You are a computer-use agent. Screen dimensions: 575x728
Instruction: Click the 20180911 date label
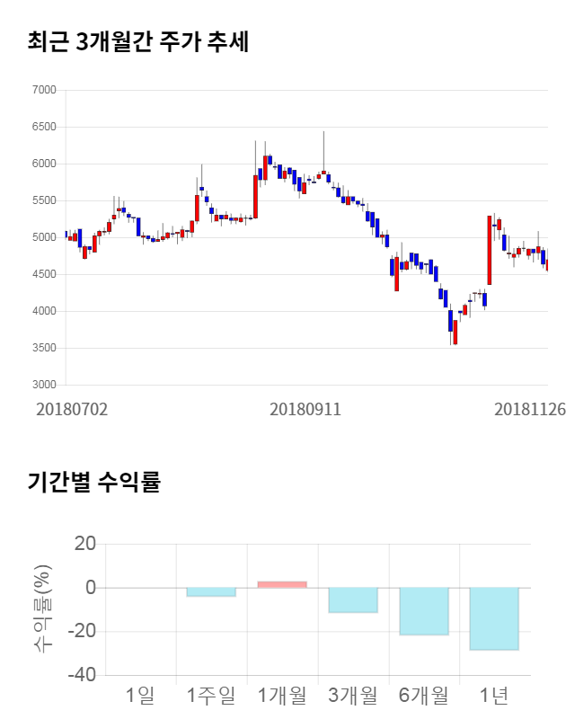305,409
